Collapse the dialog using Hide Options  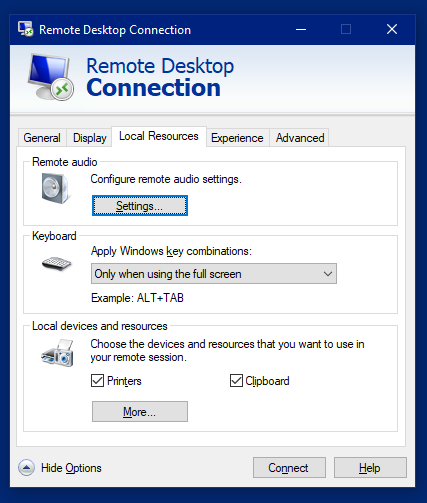click(71, 468)
